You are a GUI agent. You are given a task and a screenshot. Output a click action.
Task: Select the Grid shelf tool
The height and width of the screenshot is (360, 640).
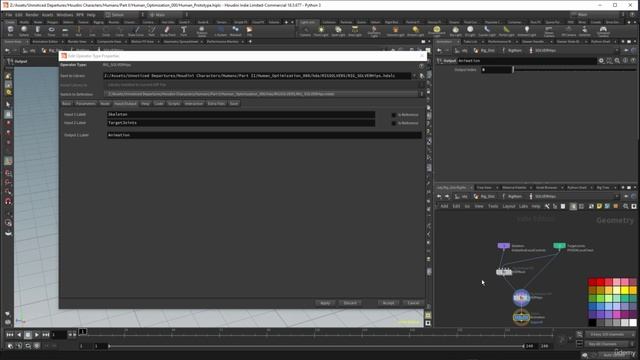pos(65,31)
